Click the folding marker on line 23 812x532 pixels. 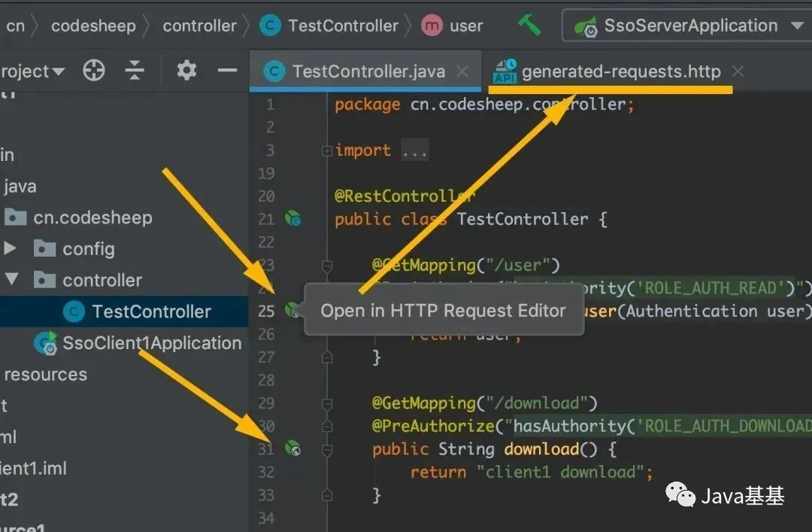pos(327,266)
